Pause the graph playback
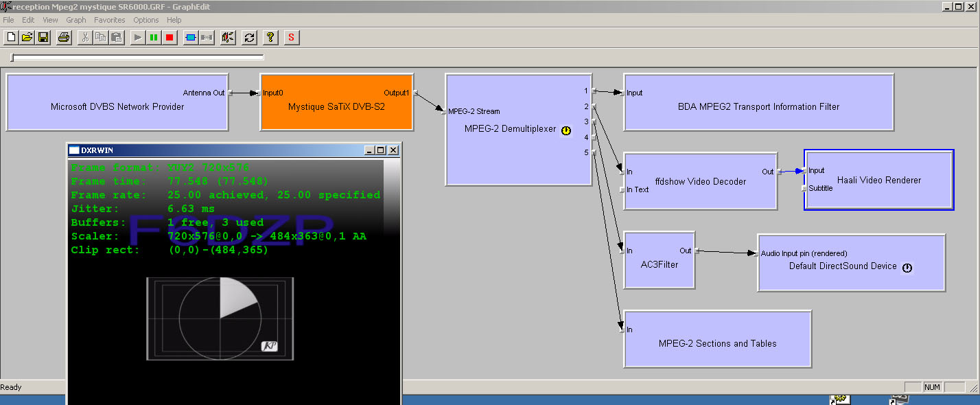Screen dimensions: 980x405 click(154, 37)
